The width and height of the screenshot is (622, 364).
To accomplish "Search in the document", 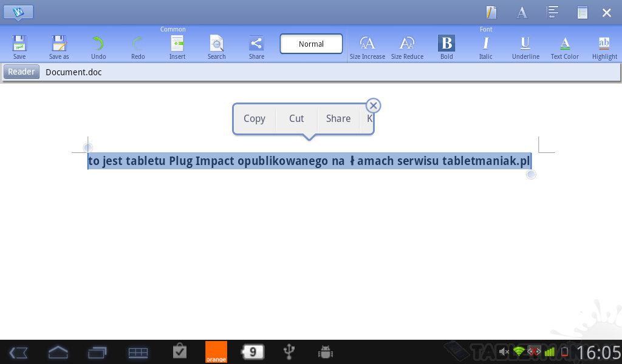I will coord(217,46).
